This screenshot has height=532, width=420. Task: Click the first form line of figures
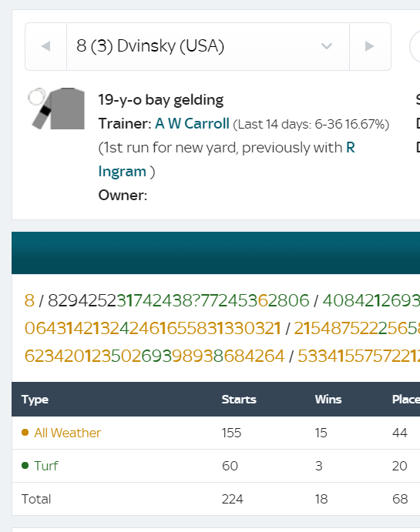point(222,300)
